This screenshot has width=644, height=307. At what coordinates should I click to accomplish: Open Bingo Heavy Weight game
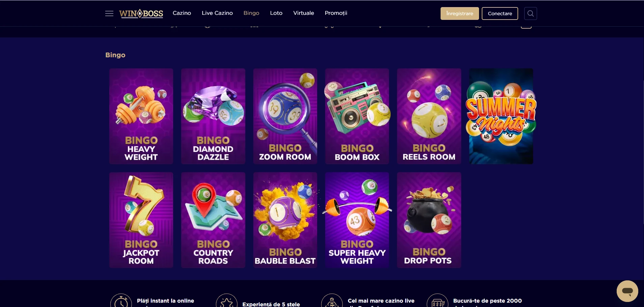(x=141, y=116)
